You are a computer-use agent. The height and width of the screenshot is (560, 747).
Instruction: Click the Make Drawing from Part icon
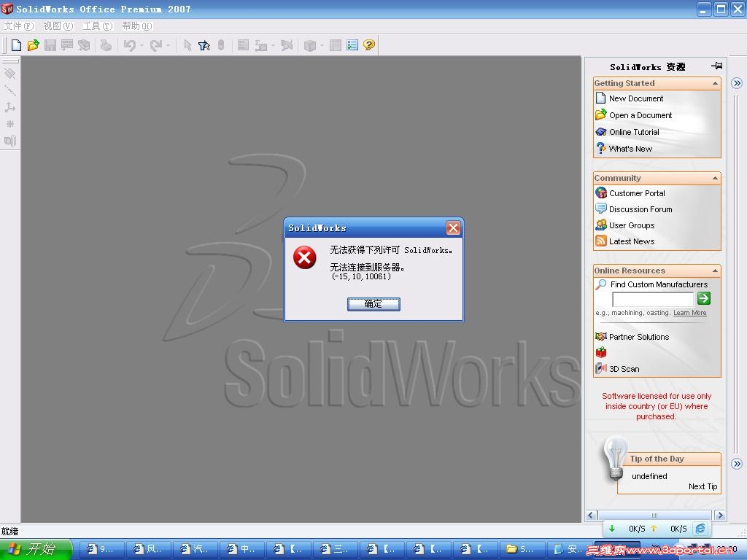coord(66,45)
